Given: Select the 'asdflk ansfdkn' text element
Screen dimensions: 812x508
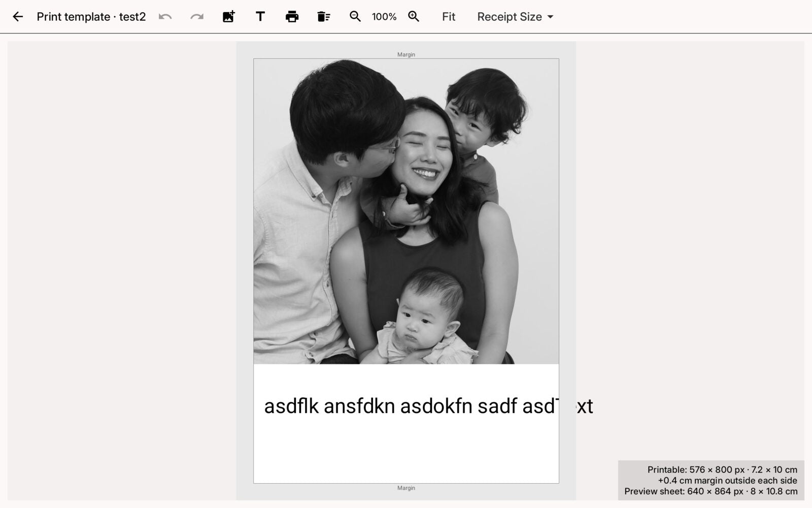Looking at the screenshot, I should point(428,406).
